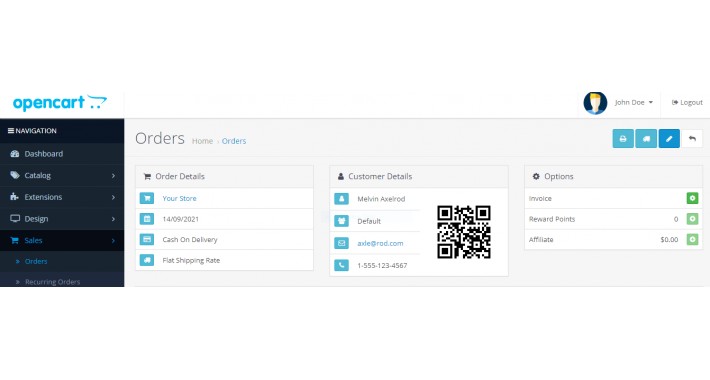Add reward points with the green button
This screenshot has height=380, width=710.
click(x=692, y=219)
